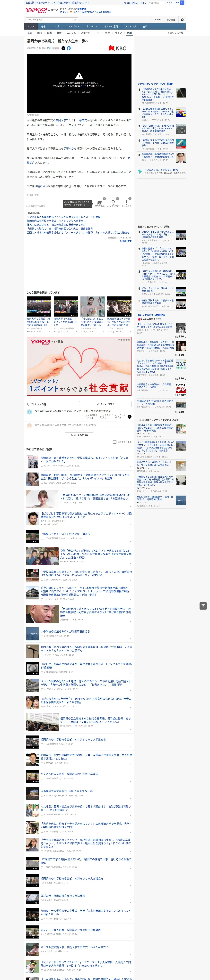
Task: Toggle the コメント非表示 checkbox
Action: coord(115,442)
